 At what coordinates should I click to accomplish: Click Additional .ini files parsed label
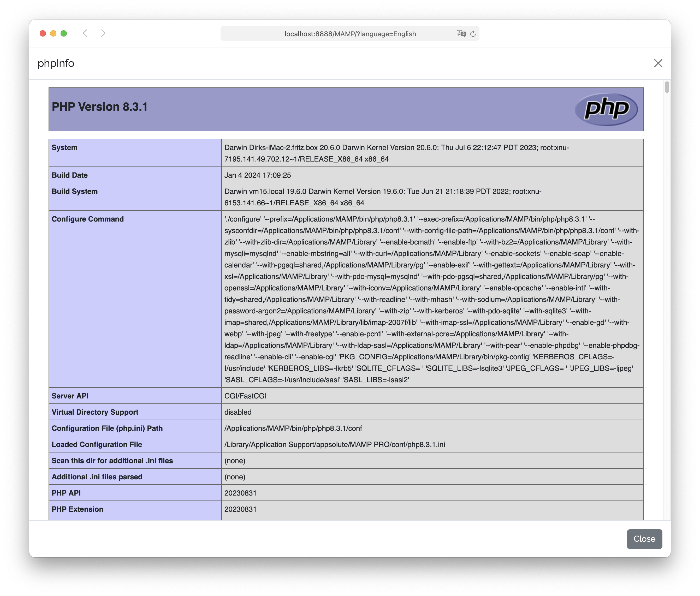pos(97,477)
